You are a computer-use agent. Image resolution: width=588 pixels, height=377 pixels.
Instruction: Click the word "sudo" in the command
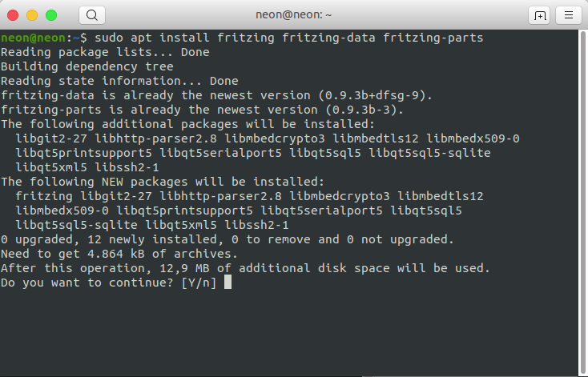tap(109, 38)
